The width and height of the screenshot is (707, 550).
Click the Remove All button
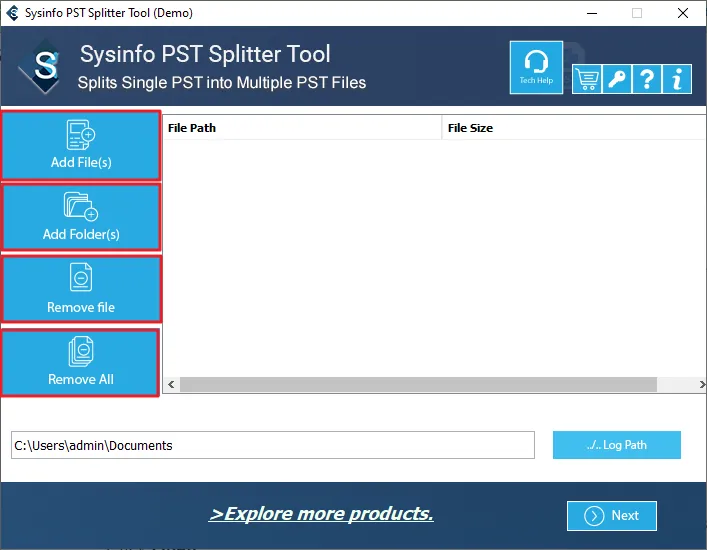tap(80, 363)
